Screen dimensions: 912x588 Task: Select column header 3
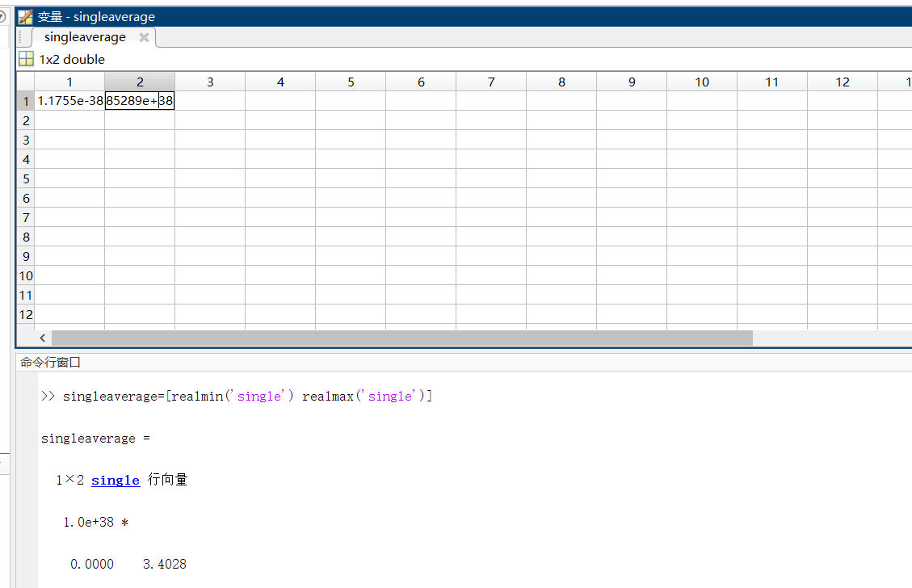(210, 82)
